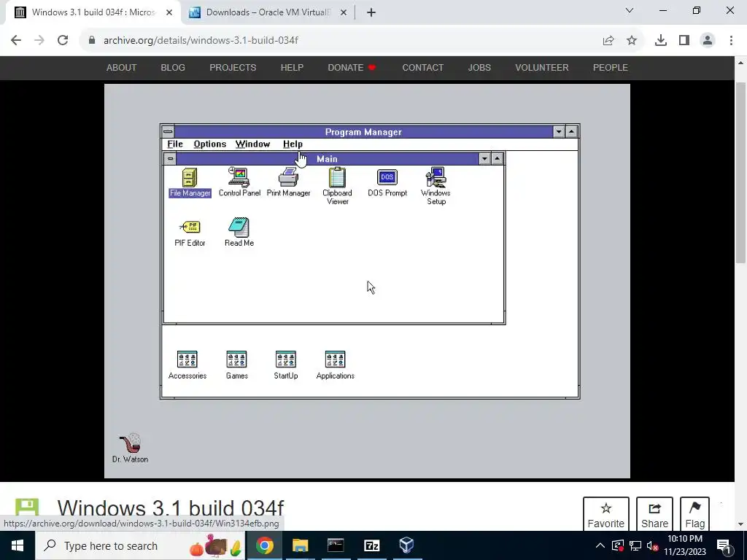Share this page from address bar

pyautogui.click(x=608, y=41)
